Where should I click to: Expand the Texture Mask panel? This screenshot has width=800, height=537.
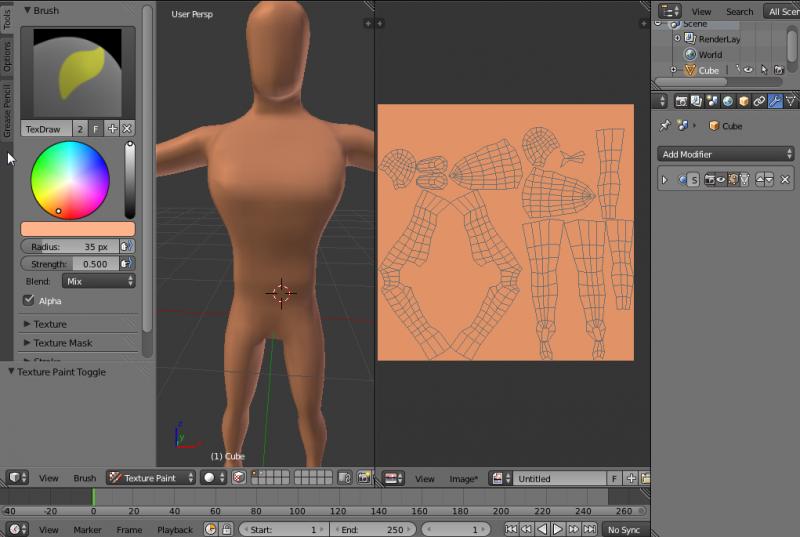point(62,343)
